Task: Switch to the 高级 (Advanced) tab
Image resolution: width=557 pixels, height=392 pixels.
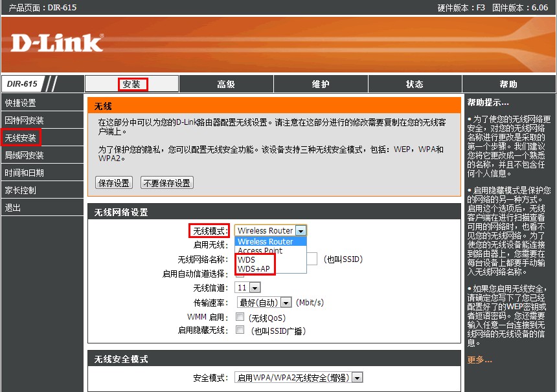Action: [226, 84]
